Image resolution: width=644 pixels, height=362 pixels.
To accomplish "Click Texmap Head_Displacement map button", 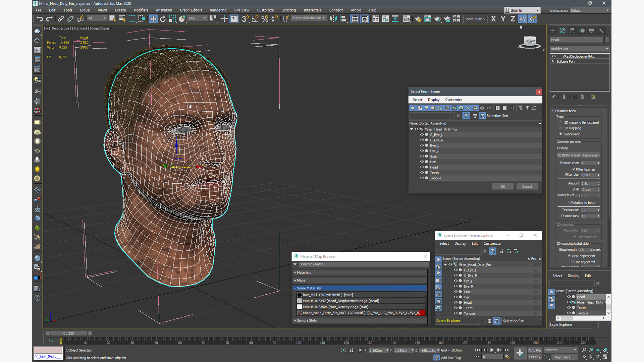I will coord(578,155).
